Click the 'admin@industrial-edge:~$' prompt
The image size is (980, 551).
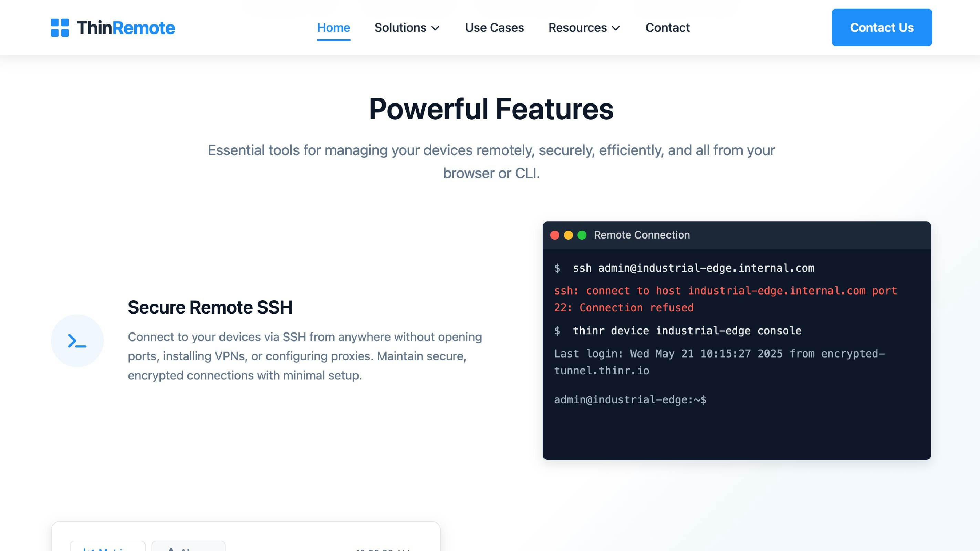[x=630, y=399]
